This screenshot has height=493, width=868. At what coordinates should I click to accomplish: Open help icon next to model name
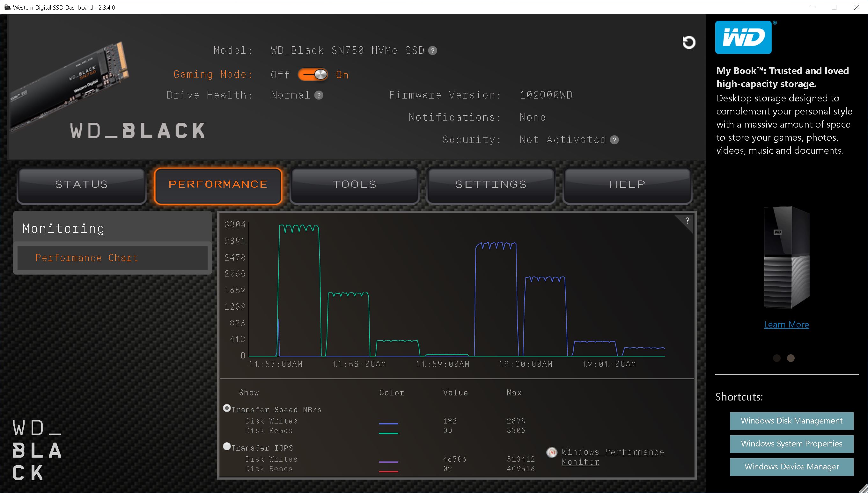[x=433, y=51]
